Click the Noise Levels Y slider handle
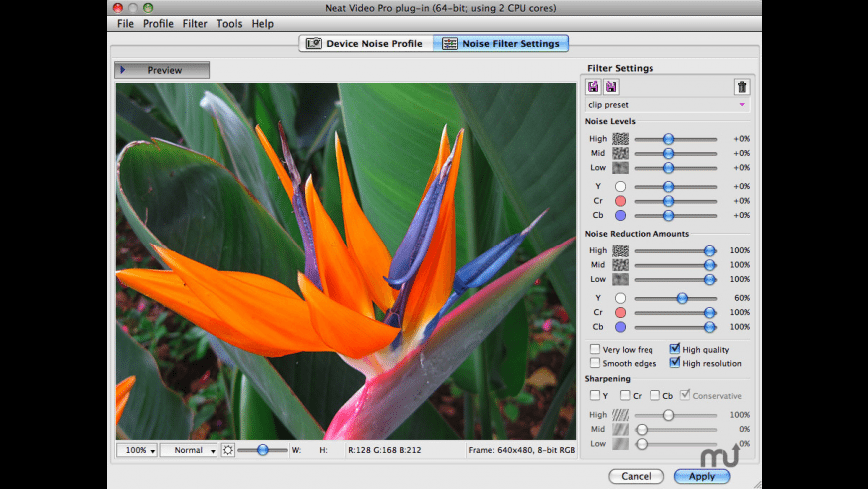This screenshot has width=868, height=489. 668,186
